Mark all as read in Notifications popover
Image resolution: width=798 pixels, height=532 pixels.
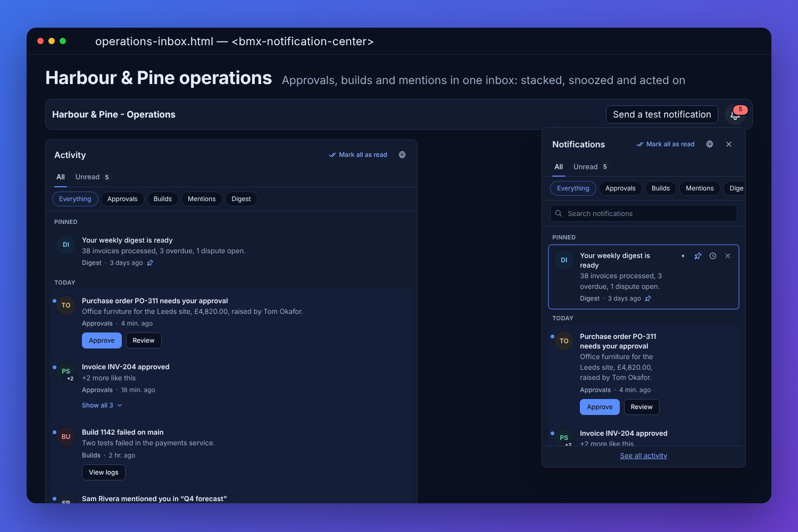[666, 144]
